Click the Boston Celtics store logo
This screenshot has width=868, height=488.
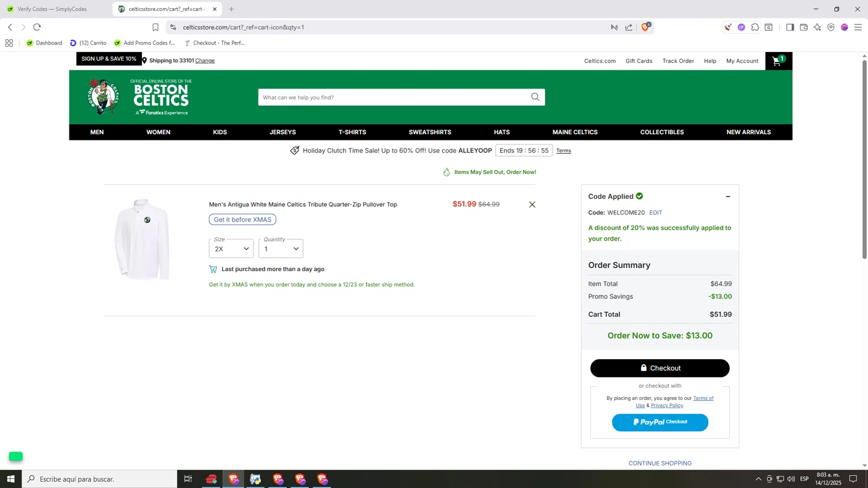point(140,97)
